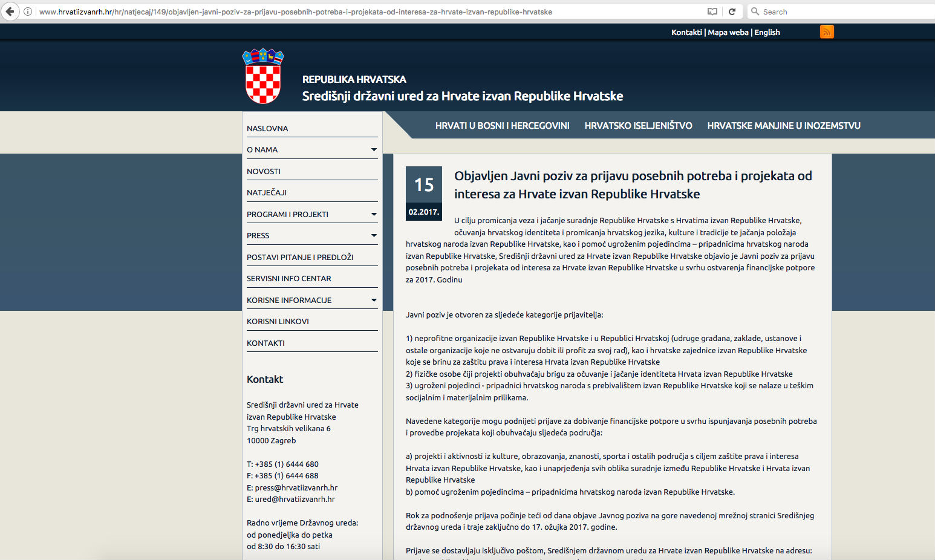Open HRVATI U BOSNI I HERCEGOVINI tab
The height and width of the screenshot is (560, 935).
point(502,126)
